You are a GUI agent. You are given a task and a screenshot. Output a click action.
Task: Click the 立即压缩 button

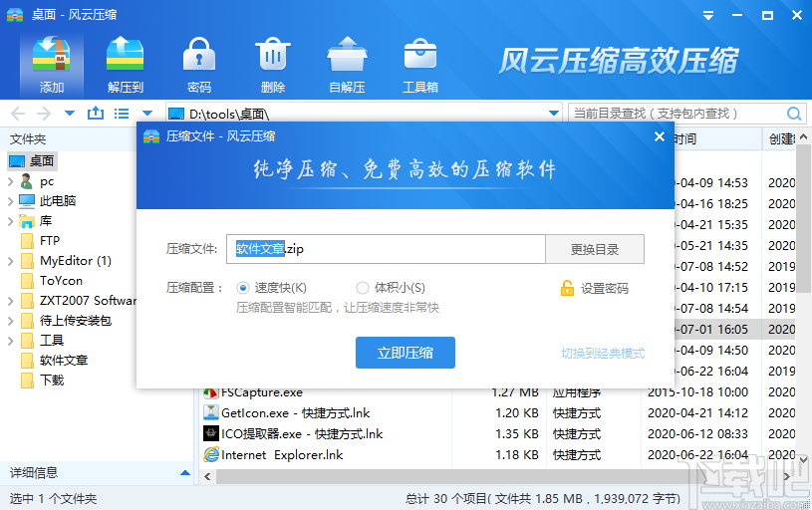[405, 353]
